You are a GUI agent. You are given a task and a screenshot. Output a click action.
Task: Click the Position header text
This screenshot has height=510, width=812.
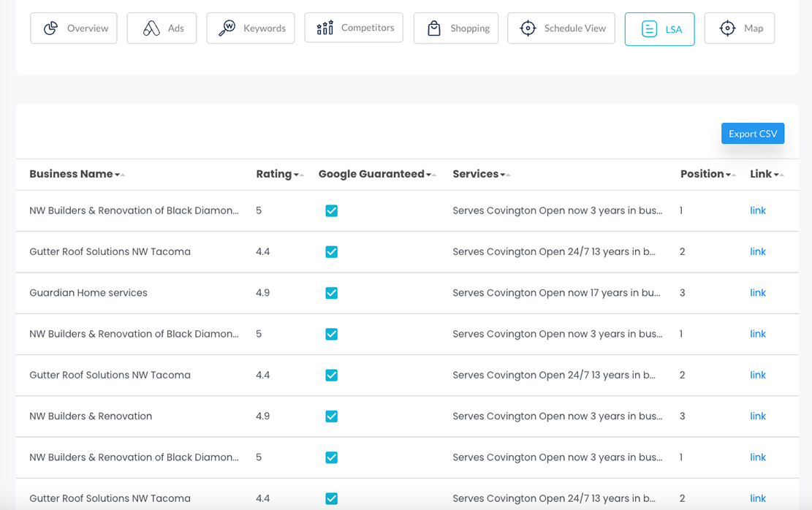(x=702, y=174)
